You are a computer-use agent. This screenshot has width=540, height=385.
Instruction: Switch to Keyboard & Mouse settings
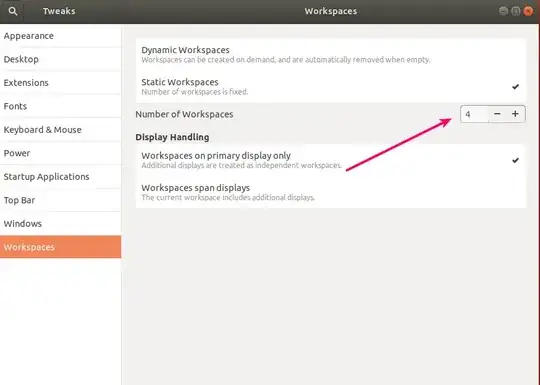[60, 130]
